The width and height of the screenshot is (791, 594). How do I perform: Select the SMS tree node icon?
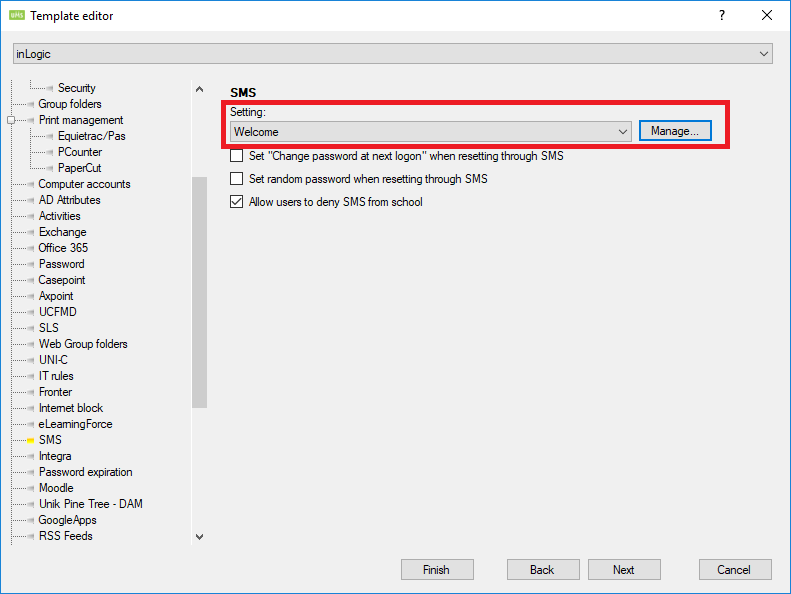tap(30, 440)
